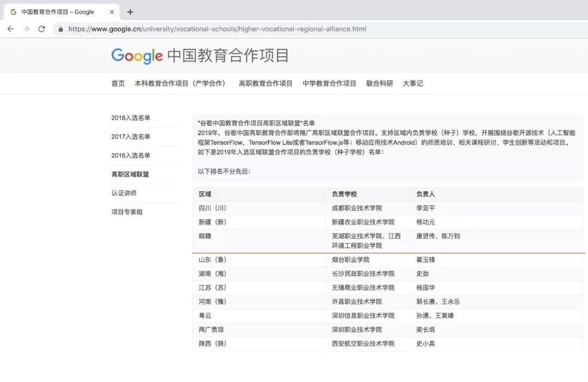Open 中学教育合作项目 menu item

[329, 83]
